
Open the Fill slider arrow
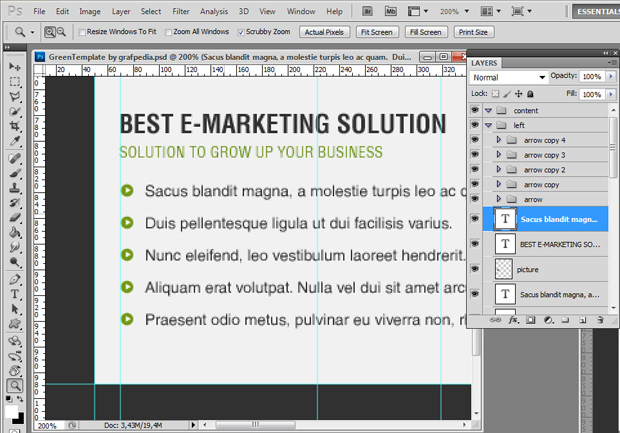point(611,94)
